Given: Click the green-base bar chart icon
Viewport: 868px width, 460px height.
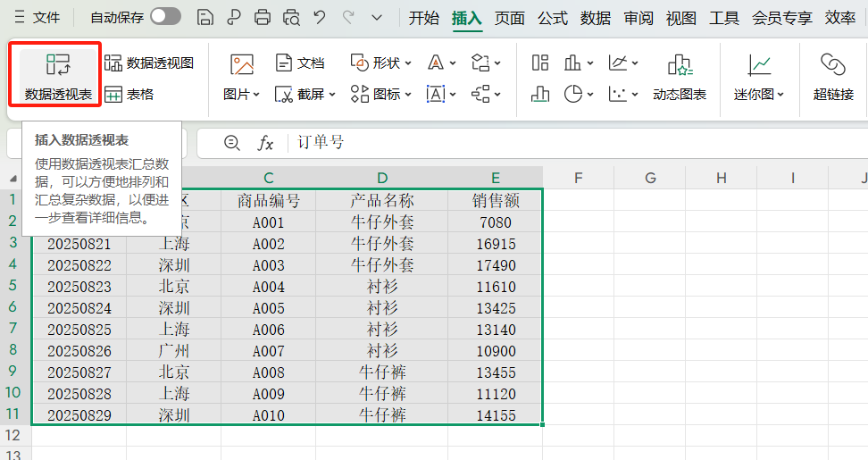Looking at the screenshot, I should [539, 95].
